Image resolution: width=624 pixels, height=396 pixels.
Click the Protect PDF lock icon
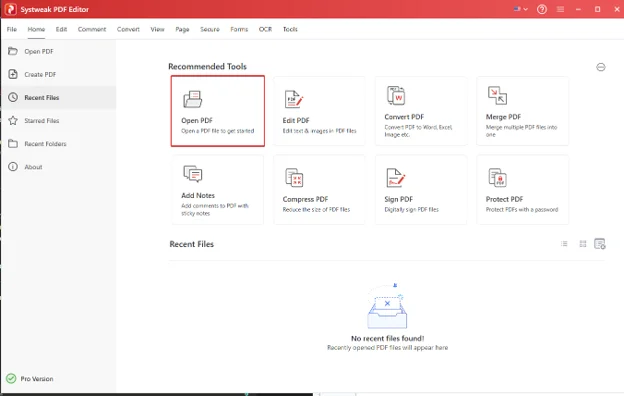tap(497, 178)
